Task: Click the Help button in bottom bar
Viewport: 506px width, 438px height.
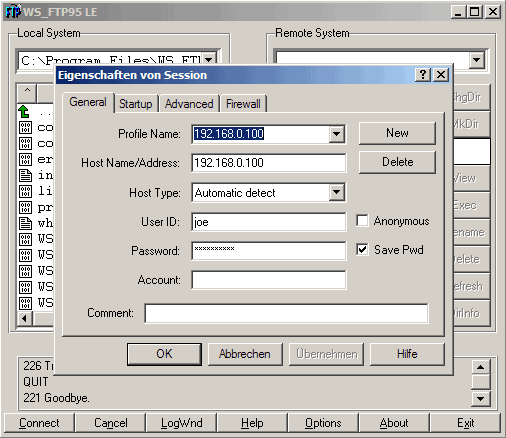Action: 252,423
